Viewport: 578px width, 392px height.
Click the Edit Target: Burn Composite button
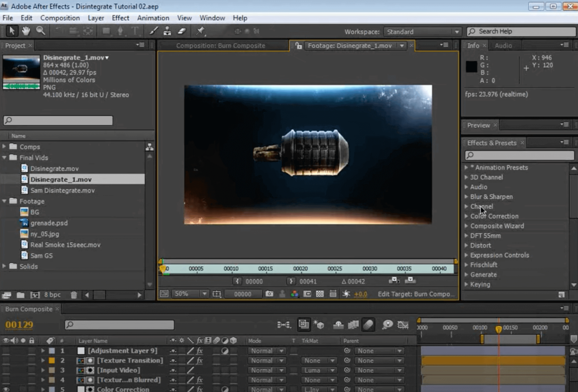pyautogui.click(x=417, y=294)
